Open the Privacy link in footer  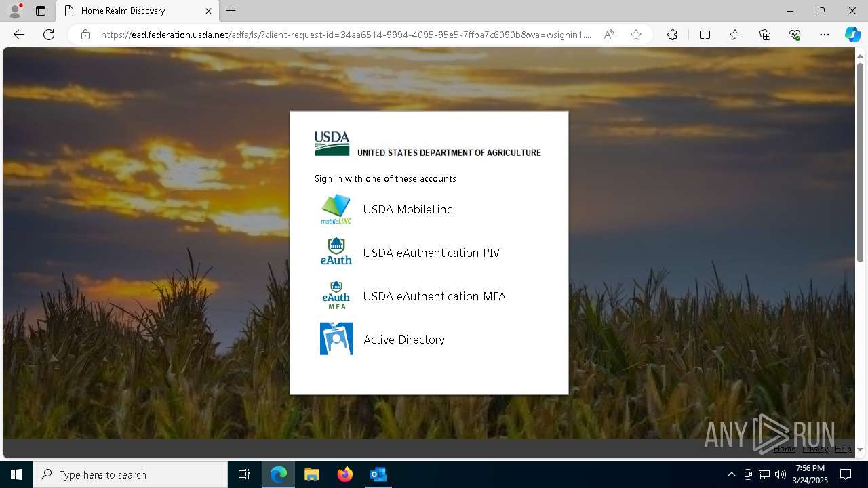[x=815, y=449]
